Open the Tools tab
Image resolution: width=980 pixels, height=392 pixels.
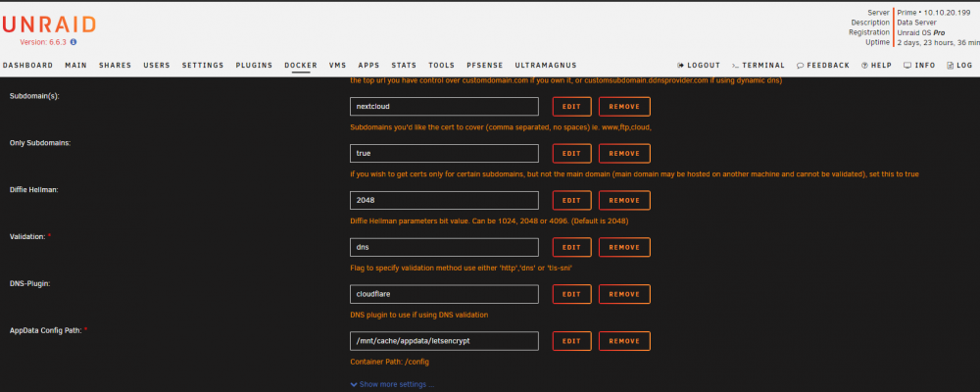[x=441, y=65]
